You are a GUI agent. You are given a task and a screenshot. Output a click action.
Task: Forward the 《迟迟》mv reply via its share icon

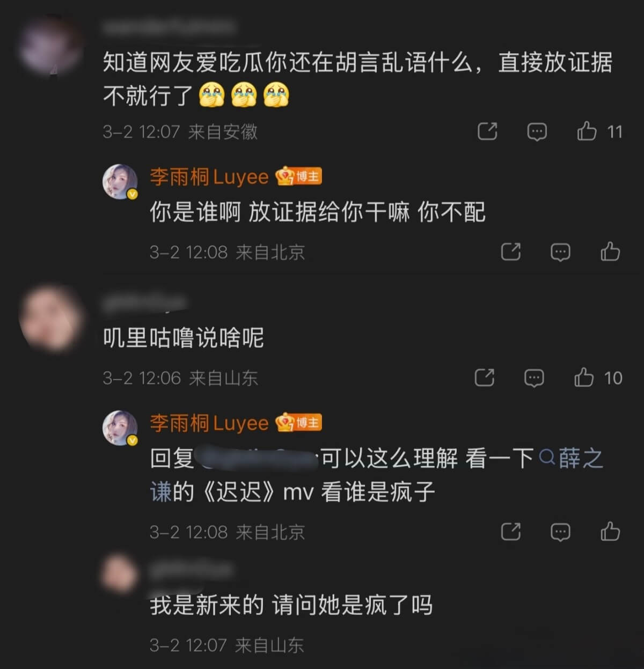pos(510,532)
